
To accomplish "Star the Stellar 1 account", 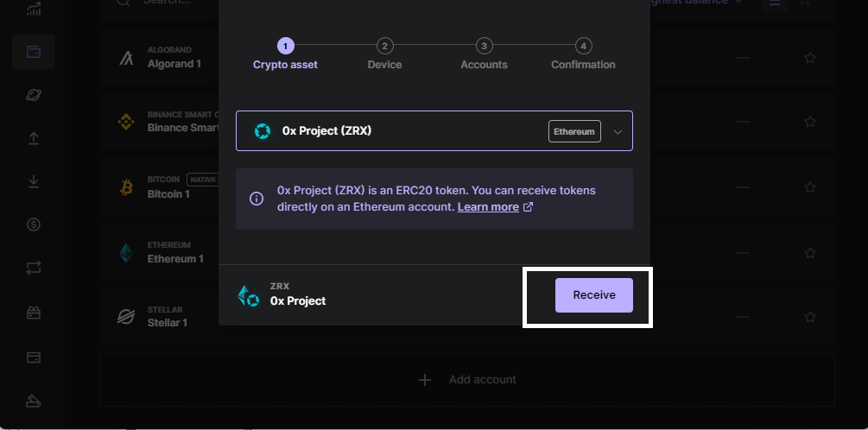I will 810,317.
